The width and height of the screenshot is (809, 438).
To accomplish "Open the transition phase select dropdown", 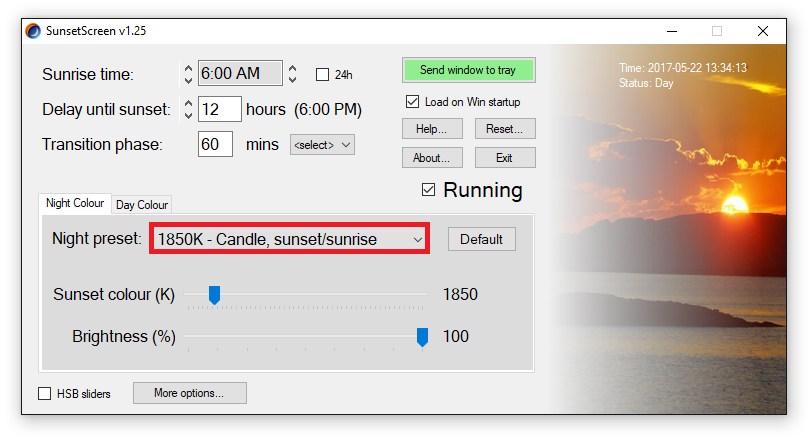I will [322, 145].
